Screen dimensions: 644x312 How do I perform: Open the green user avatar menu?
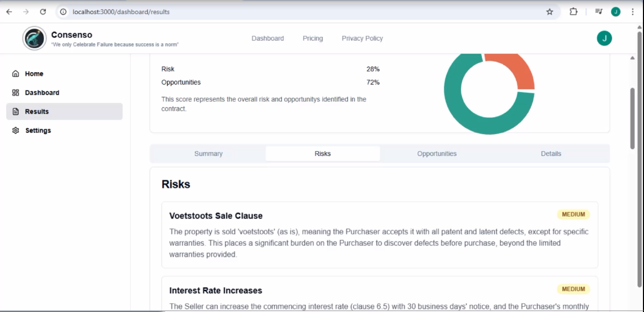click(x=604, y=38)
